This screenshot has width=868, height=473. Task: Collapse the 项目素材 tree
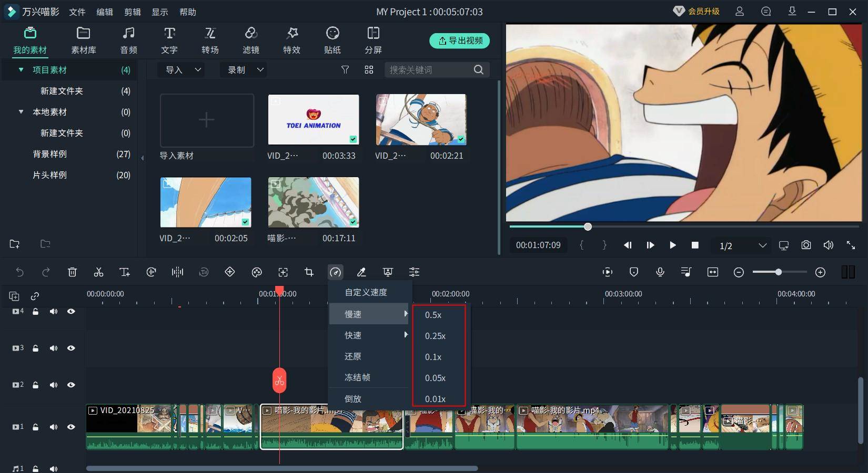click(21, 70)
